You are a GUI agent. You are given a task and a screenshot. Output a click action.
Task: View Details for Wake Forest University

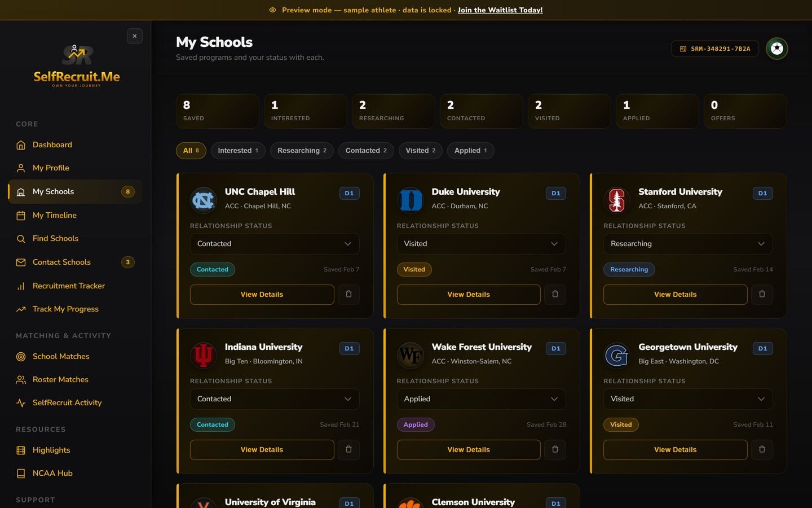469,450
